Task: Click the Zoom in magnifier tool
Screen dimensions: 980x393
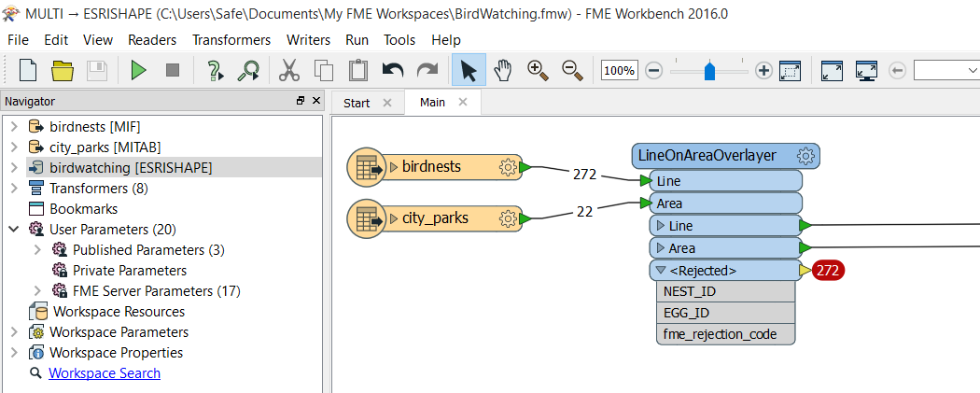Action: coord(539,71)
